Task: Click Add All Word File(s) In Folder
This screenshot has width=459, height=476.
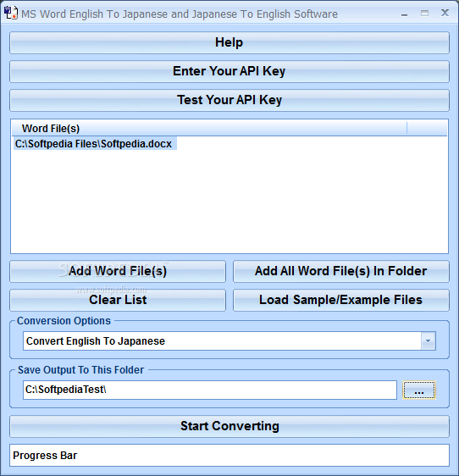Action: coord(341,271)
